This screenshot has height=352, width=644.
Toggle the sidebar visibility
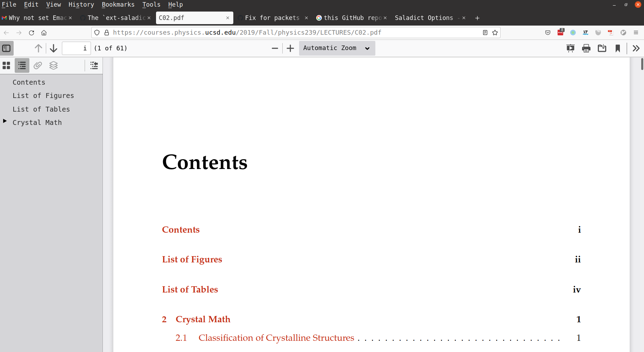coord(7,48)
